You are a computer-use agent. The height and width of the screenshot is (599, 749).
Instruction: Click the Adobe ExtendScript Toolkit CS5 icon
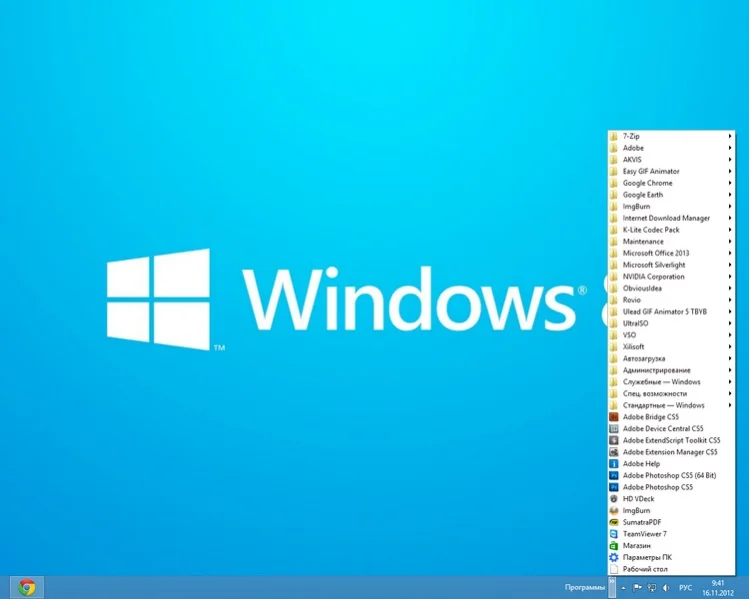[614, 440]
